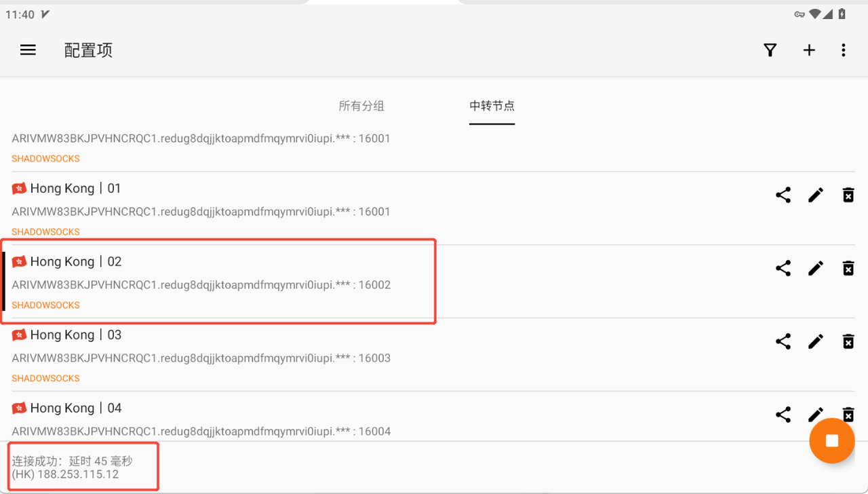Share the Hong Kong 03 profile
This screenshot has width=868, height=494.
point(783,341)
